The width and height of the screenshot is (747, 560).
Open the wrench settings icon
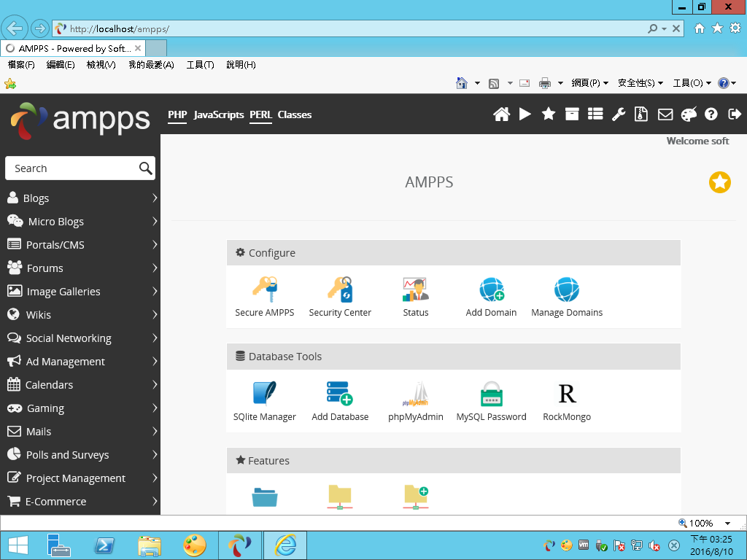tap(619, 114)
